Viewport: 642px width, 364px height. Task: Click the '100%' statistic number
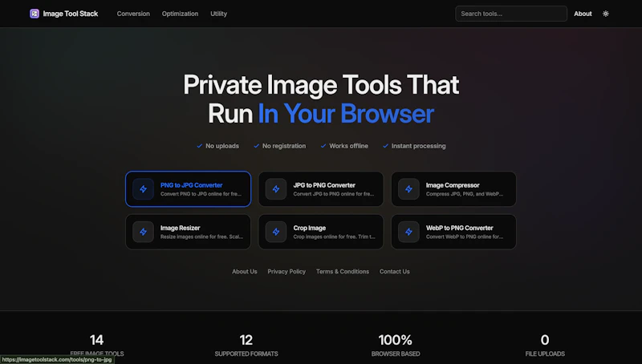pyautogui.click(x=395, y=340)
